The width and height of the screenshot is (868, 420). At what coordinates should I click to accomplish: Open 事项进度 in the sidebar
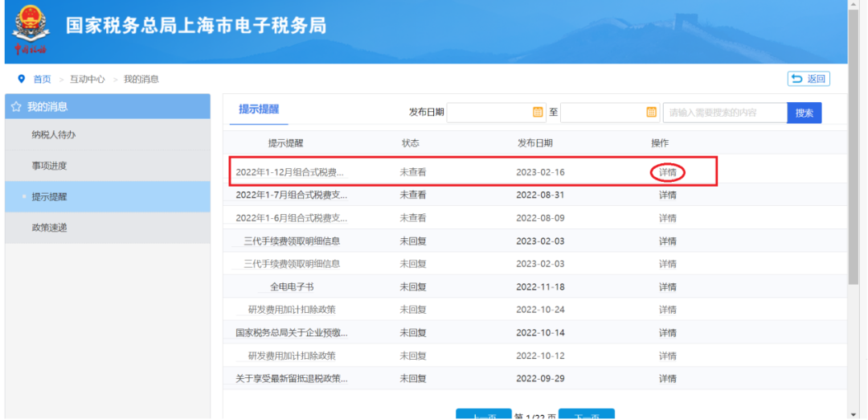point(108,166)
